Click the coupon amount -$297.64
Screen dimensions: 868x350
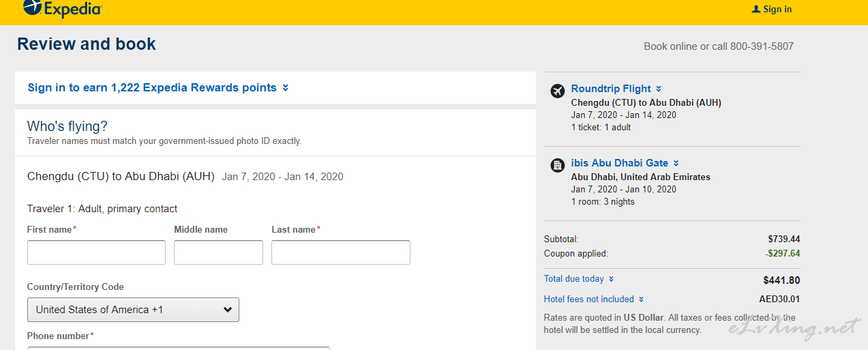point(783,254)
